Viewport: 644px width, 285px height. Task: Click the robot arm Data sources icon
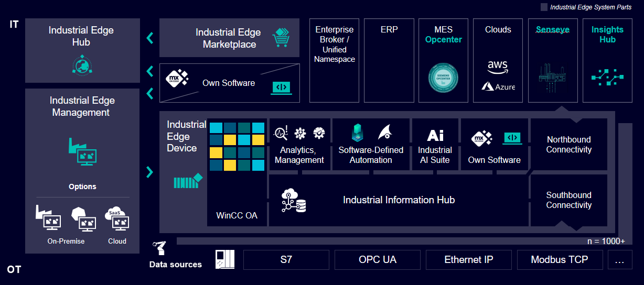pos(159,248)
